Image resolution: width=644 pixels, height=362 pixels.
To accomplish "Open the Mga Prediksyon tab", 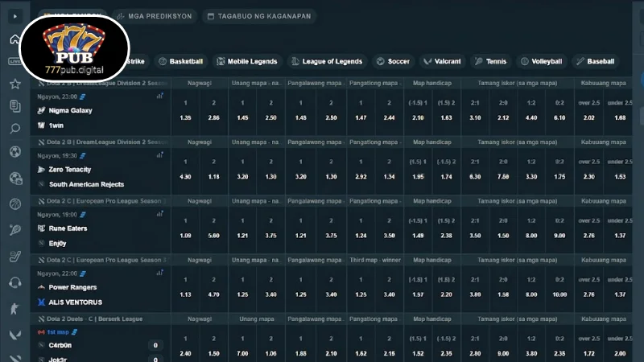I will 155,16.
